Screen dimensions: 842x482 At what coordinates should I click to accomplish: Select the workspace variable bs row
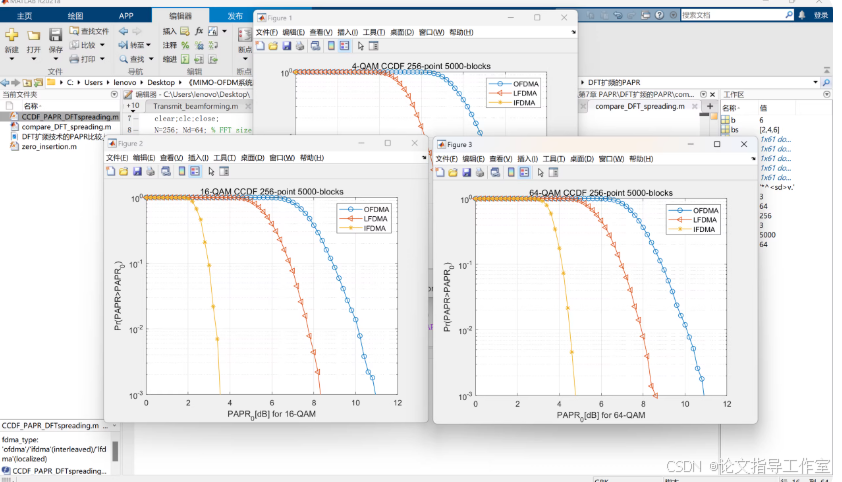pyautogui.click(x=756, y=130)
